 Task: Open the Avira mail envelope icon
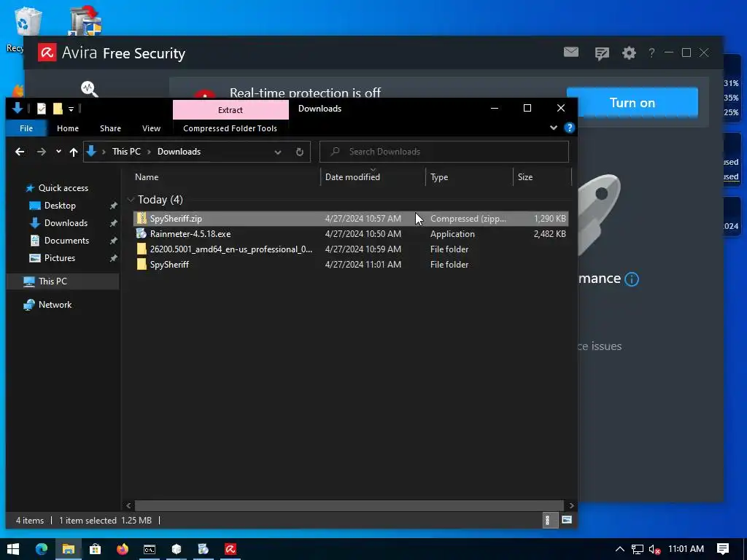click(x=570, y=52)
